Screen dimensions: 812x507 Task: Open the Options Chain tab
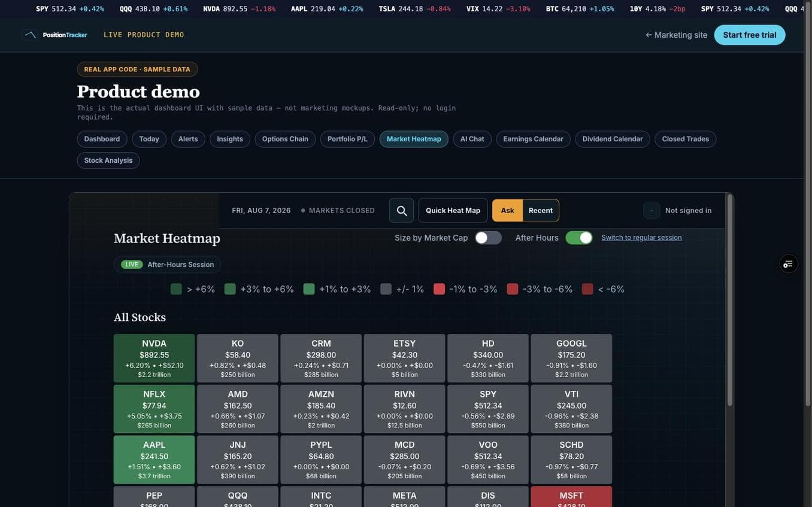285,139
